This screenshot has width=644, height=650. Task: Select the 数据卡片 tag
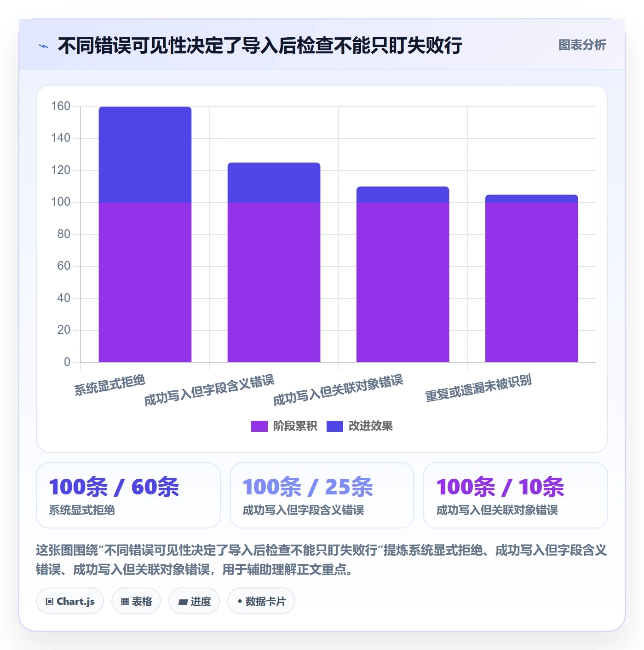261,601
